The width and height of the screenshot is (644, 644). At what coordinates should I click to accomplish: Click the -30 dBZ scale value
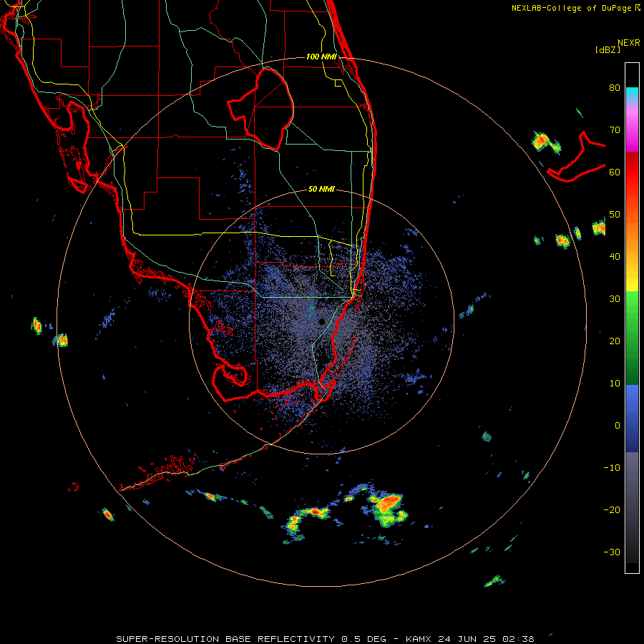click(612, 552)
